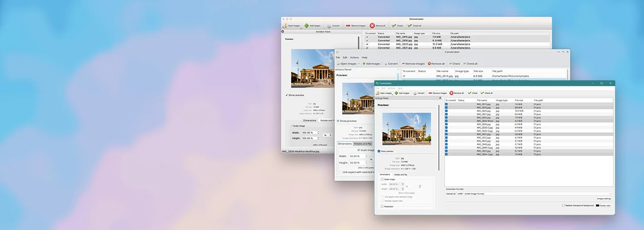The width and height of the screenshot is (644, 230).
Task: Click the preview thumbnail in the front window
Action: tap(406, 129)
